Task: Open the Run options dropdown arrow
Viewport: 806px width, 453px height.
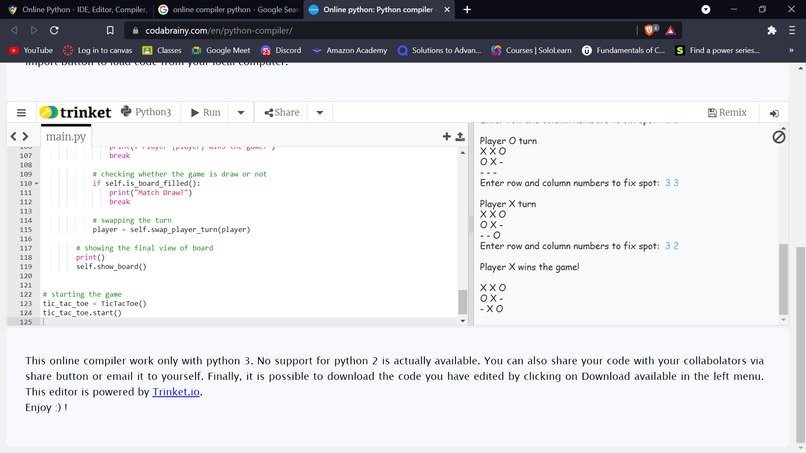Action: [x=241, y=113]
